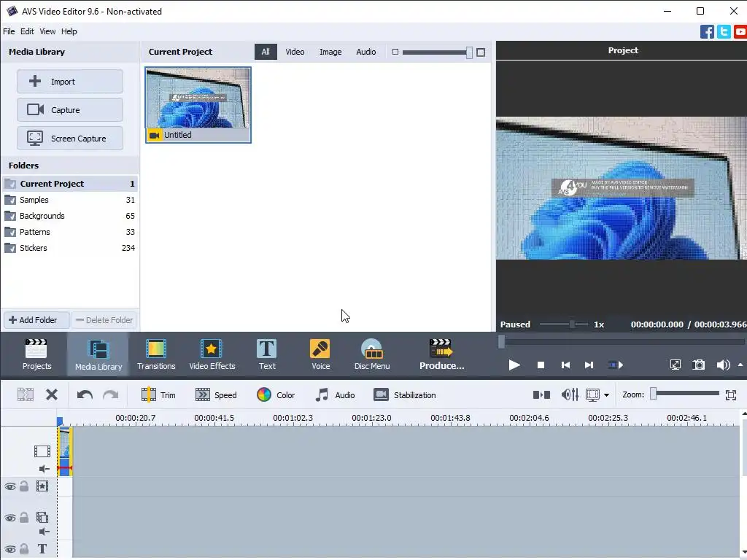Mute the main video track audio
747x560 pixels.
pos(44,469)
